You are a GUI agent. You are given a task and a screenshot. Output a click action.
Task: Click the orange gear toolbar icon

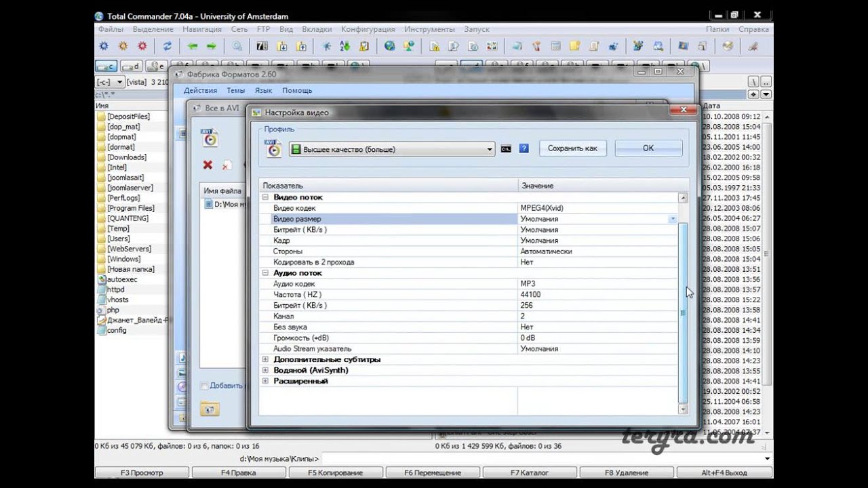tap(123, 46)
